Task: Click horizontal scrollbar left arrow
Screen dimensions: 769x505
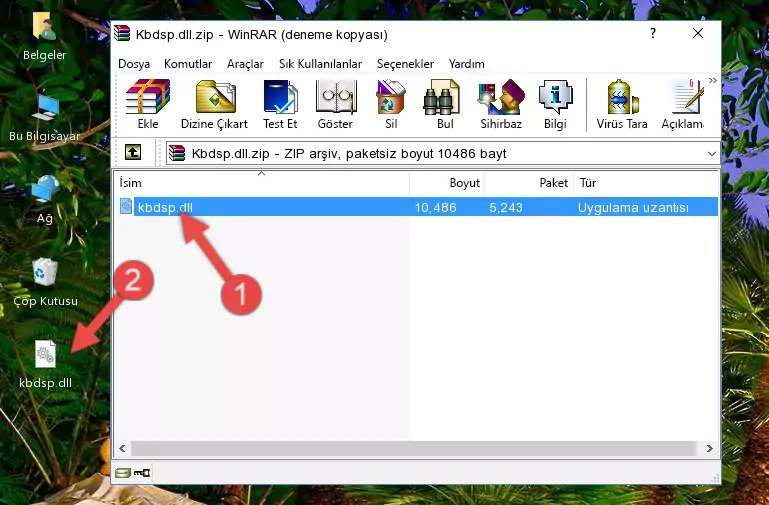Action: 122,448
